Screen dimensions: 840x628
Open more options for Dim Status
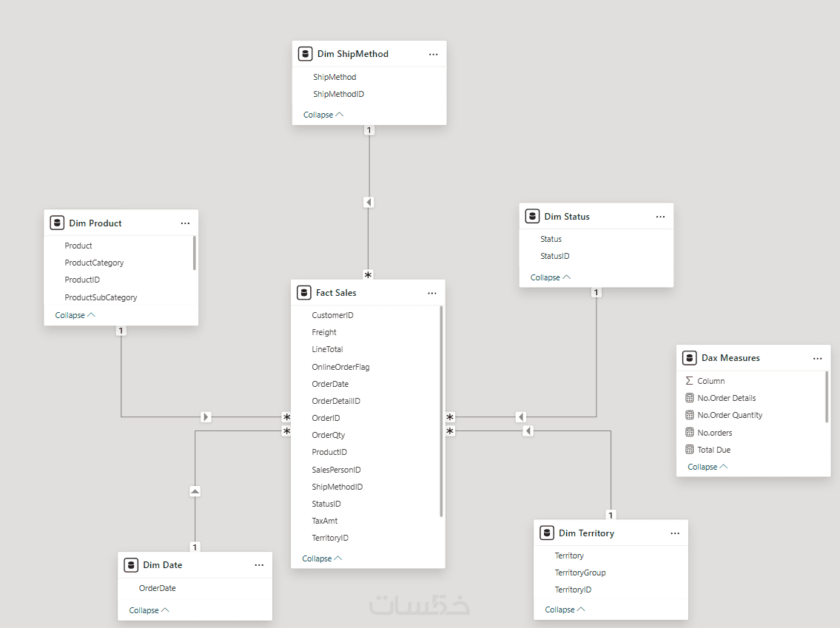[x=660, y=217]
